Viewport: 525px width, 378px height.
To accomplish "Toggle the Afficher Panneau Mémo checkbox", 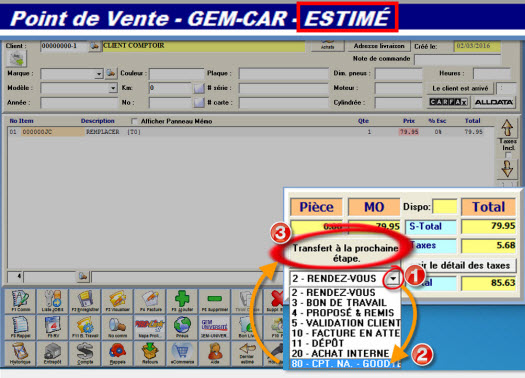I will coord(134,121).
